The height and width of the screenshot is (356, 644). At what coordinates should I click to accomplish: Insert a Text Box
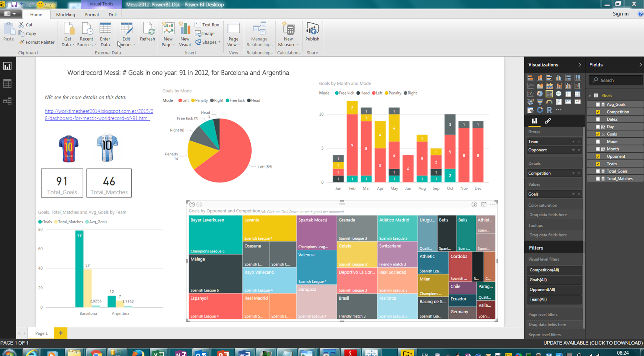(207, 25)
